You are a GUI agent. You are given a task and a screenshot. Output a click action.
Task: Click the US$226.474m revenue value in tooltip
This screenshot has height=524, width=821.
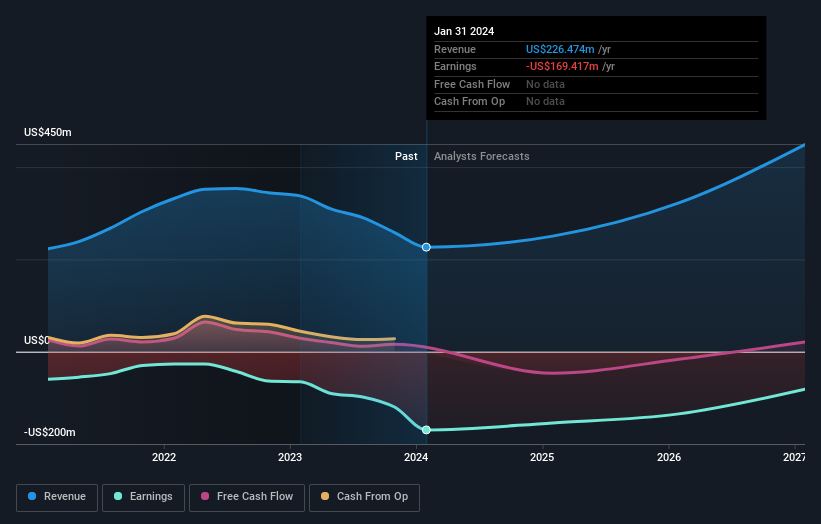click(560, 49)
